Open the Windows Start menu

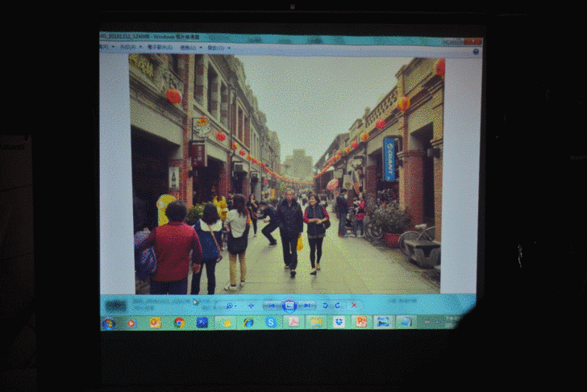pyautogui.click(x=109, y=323)
